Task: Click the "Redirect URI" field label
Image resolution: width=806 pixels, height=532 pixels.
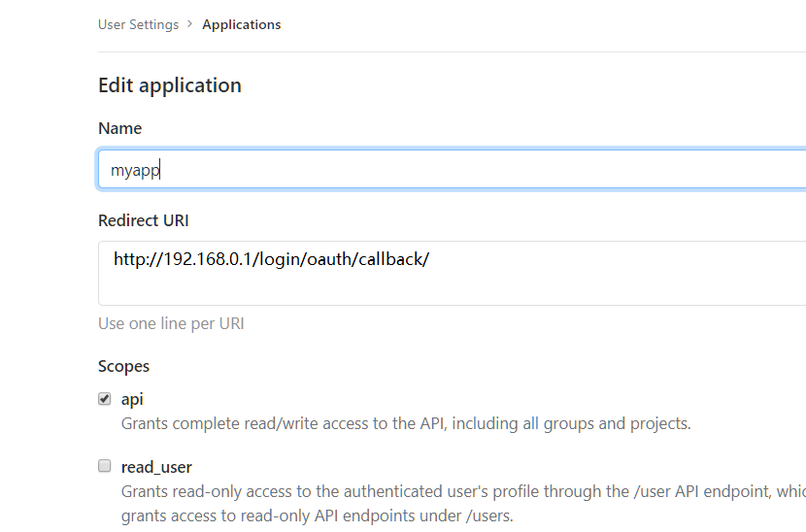Action: [143, 220]
